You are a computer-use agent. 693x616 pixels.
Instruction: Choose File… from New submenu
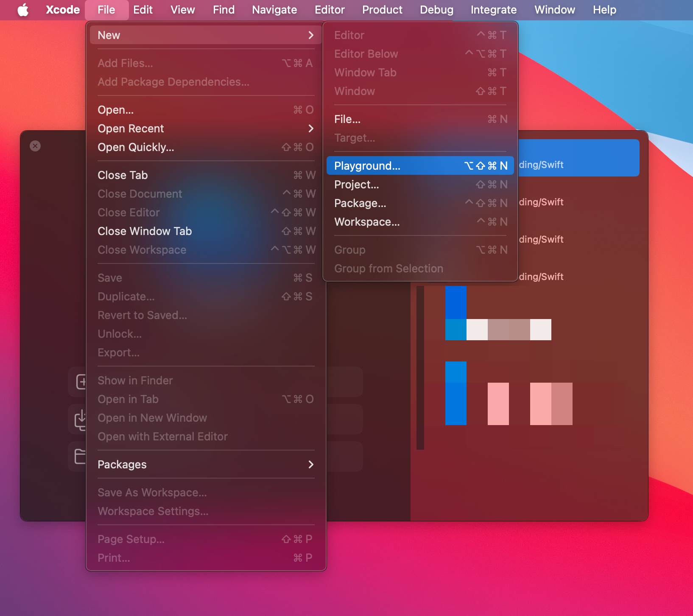coord(420,119)
